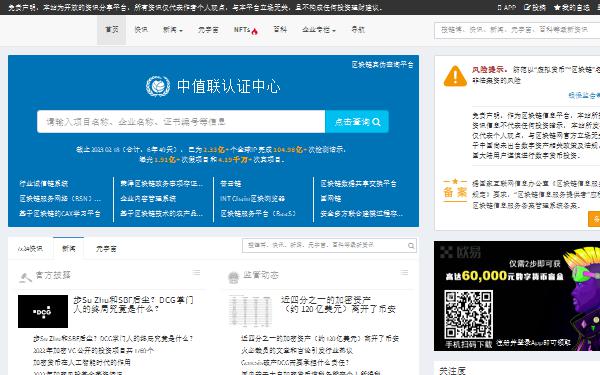Viewport: 600px width, 375px height.
Task: Click the 投稿 submit link with pencil icon
Action: 535,7
